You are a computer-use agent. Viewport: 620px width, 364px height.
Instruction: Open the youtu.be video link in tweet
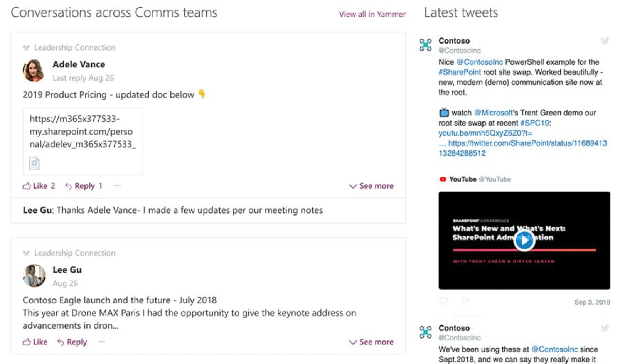point(485,133)
